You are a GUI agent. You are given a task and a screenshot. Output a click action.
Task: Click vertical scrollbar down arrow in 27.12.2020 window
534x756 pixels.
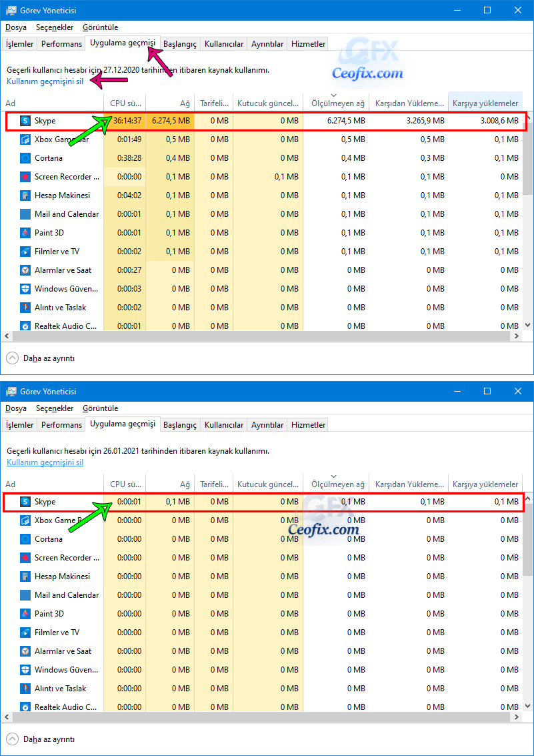point(527,326)
